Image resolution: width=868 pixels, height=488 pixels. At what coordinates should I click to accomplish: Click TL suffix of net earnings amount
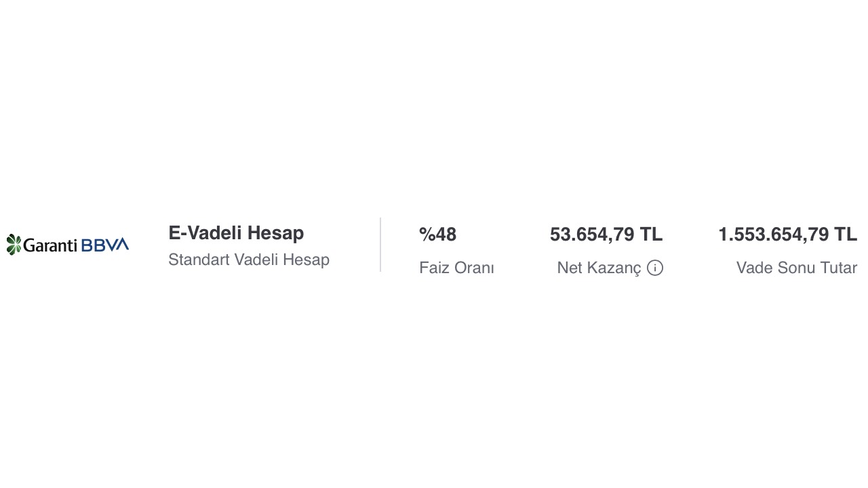point(651,235)
